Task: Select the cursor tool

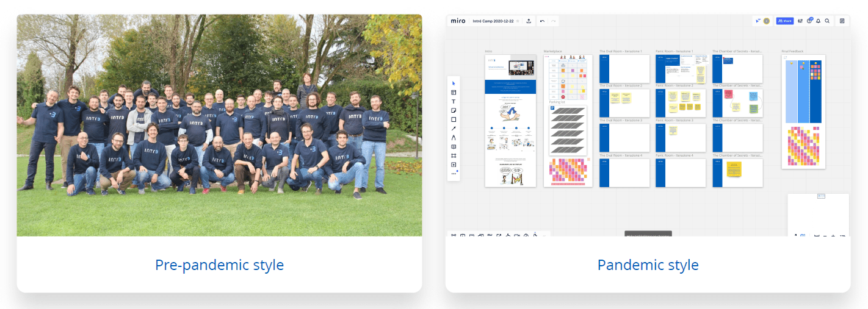Action: (x=454, y=83)
